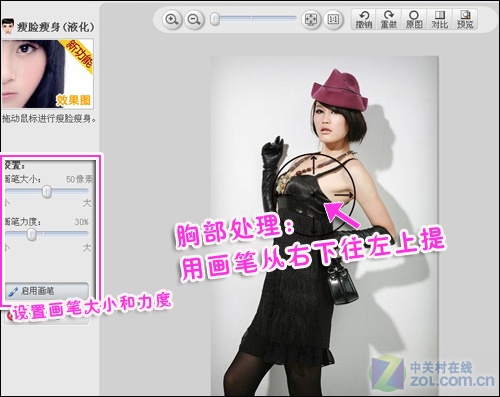Click the zoom slider handle in top toolbar
The image size is (500, 397).
(x=215, y=19)
